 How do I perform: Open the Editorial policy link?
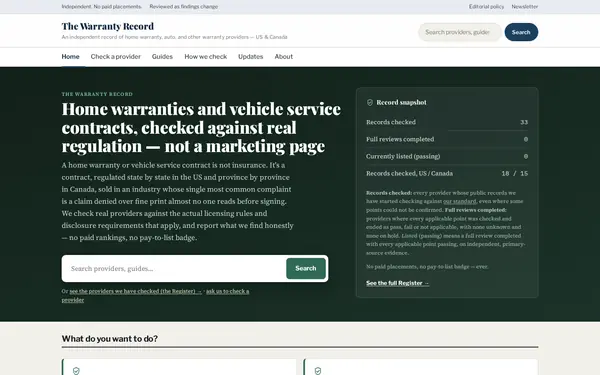click(486, 7)
